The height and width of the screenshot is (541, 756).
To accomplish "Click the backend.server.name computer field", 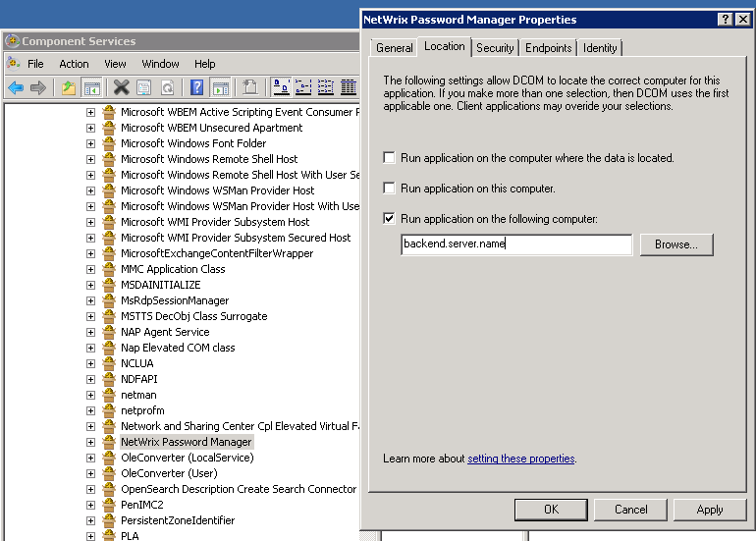I will [x=515, y=244].
